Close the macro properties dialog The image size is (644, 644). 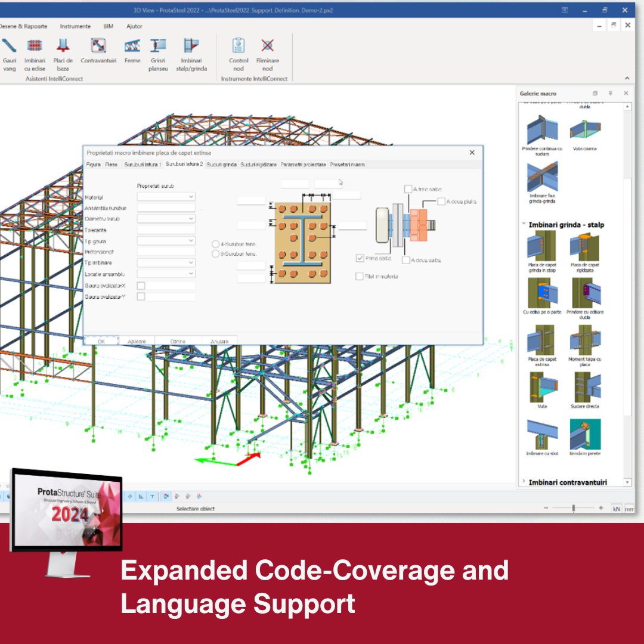pyautogui.click(x=472, y=153)
